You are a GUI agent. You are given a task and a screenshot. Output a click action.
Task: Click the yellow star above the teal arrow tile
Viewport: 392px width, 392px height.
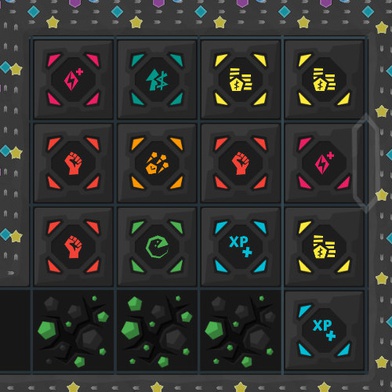pyautogui.click(x=136, y=22)
